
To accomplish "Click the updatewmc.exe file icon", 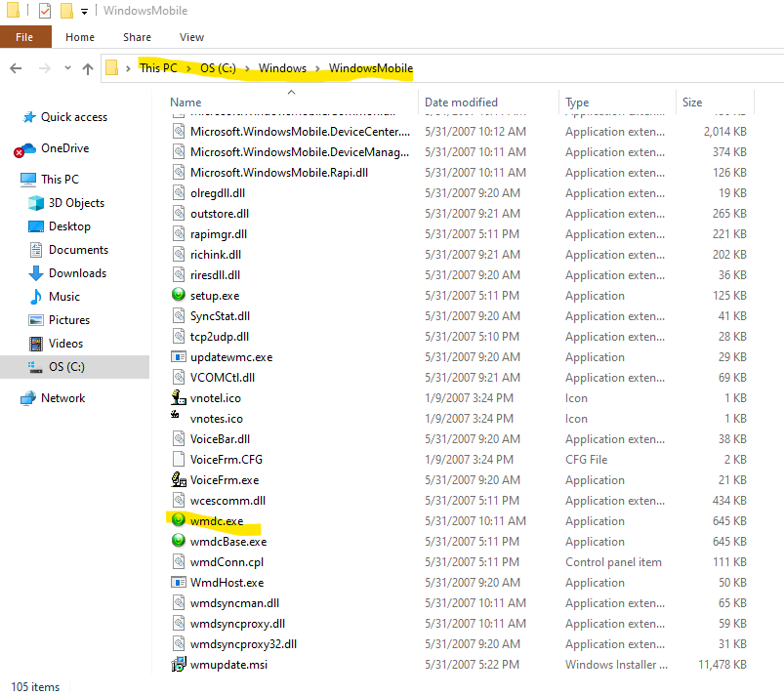I will tap(179, 356).
